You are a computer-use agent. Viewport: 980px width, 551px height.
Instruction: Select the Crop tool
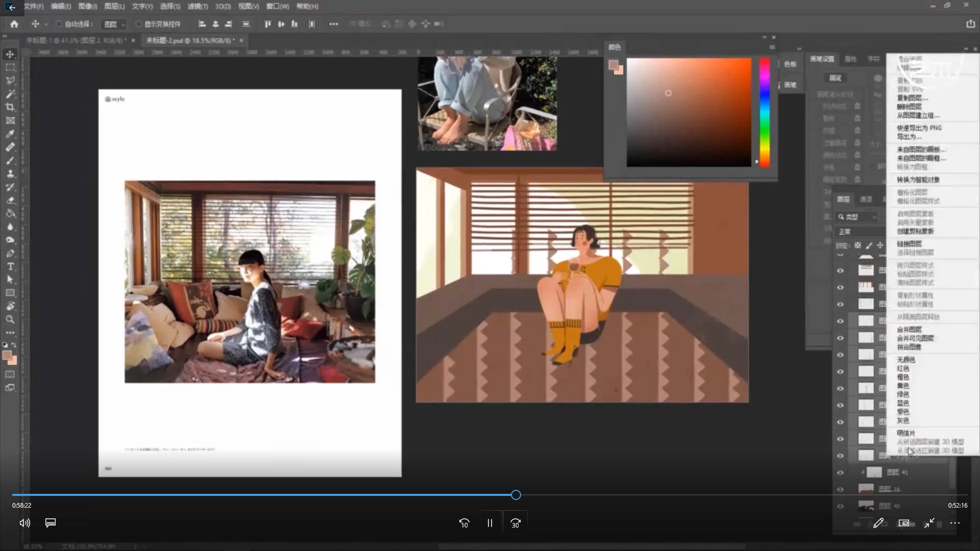10,107
